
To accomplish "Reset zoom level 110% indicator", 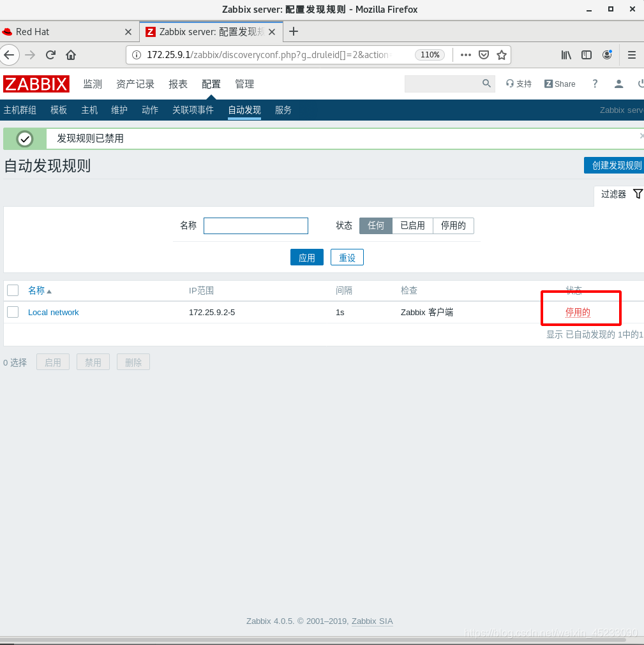I will click(430, 55).
